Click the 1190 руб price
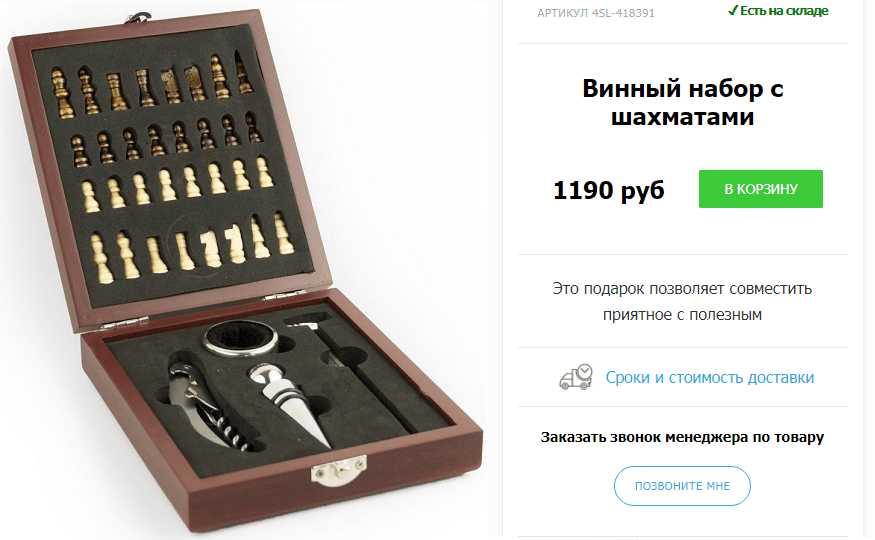The width and height of the screenshot is (875, 540). [x=608, y=190]
